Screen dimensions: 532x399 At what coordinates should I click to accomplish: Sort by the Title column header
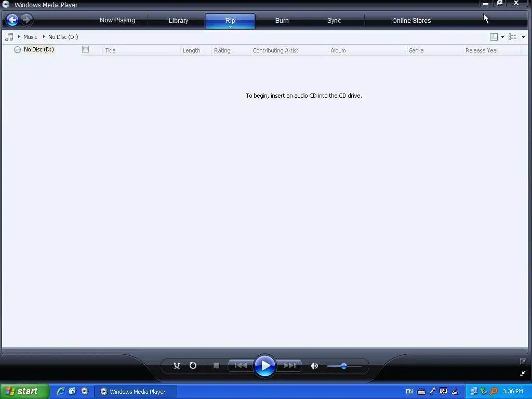tap(141, 50)
